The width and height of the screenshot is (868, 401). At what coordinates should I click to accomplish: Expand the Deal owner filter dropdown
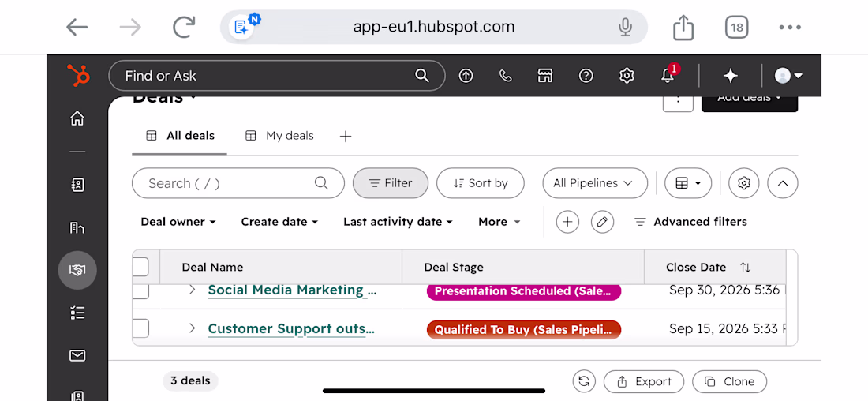click(x=178, y=222)
